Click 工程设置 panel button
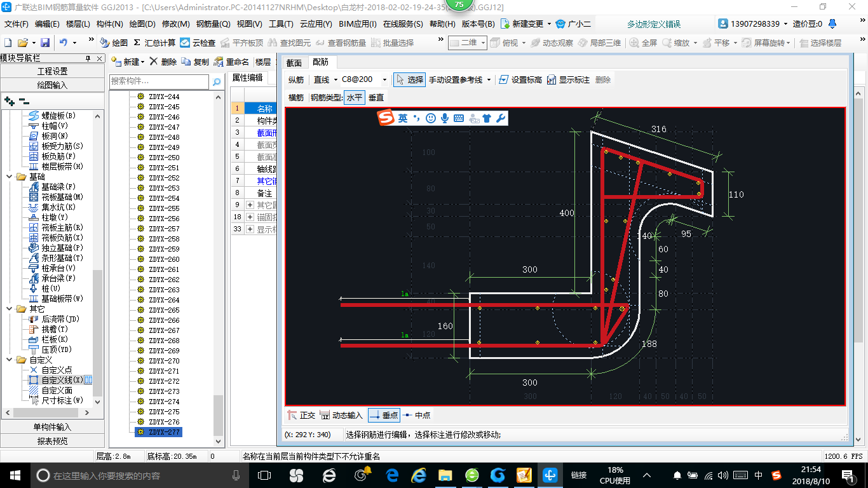Screen dimensions: 868x488 52,71
